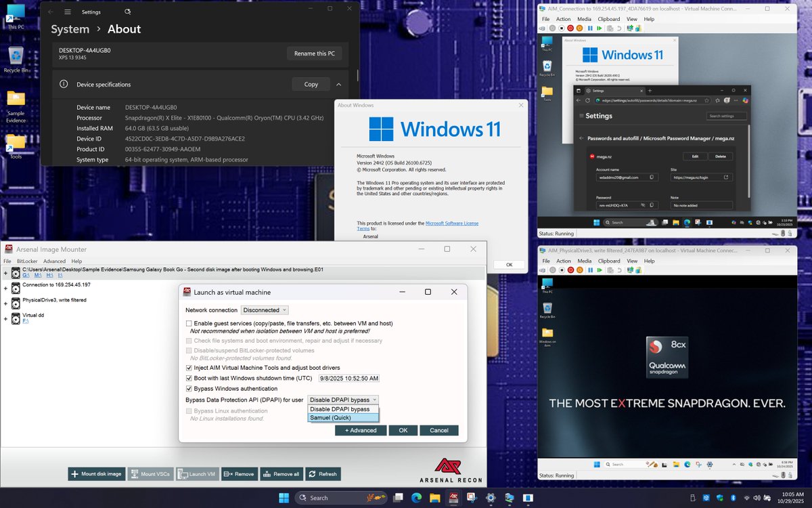Click Rename this PC button
Viewport: 812px width, 508px height.
314,54
